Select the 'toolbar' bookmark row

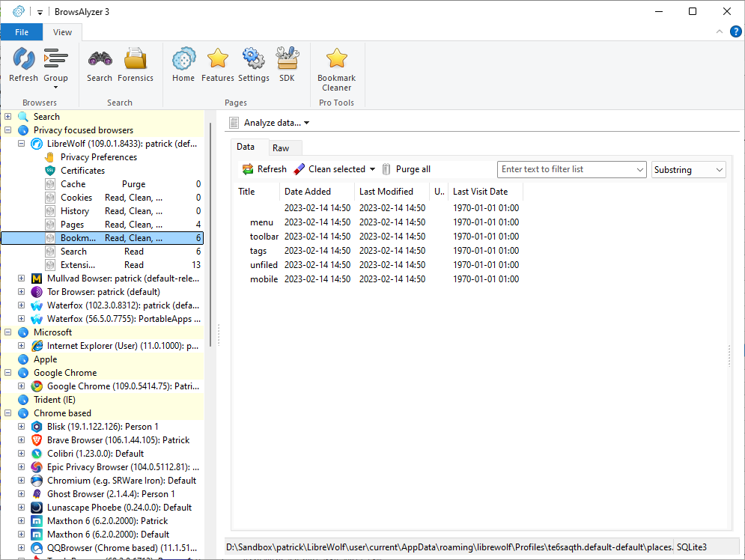tap(378, 237)
